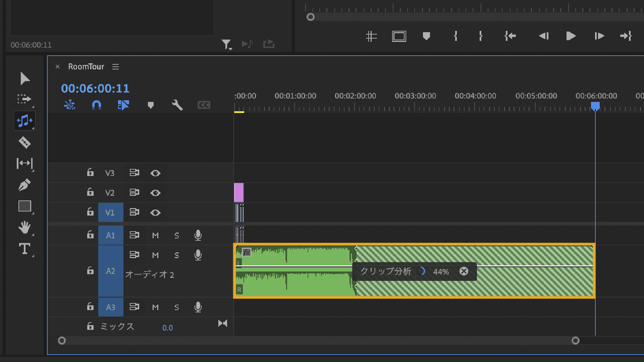Toggle V2 track output eye
The image size is (644, 362).
155,193
